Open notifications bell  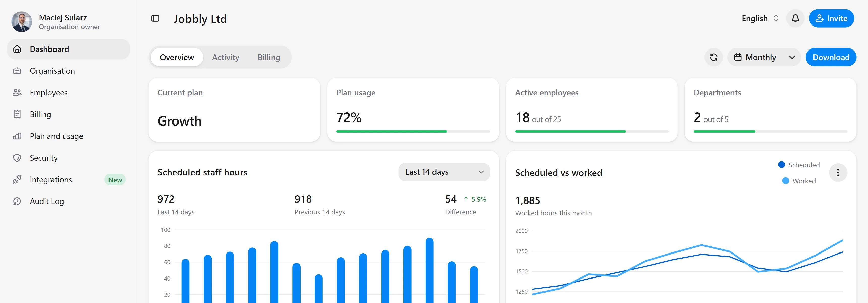(795, 18)
